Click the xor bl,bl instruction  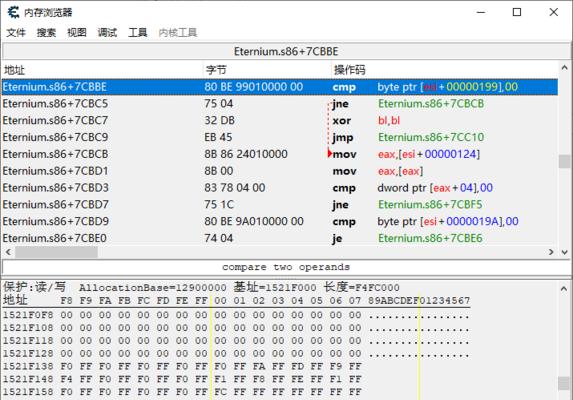click(x=366, y=121)
